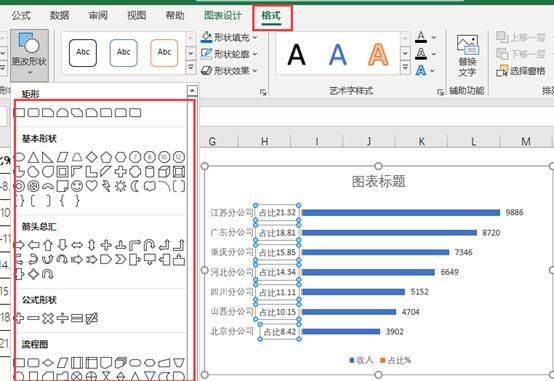
Task: Open the 帮助 tab
Action: [175, 15]
